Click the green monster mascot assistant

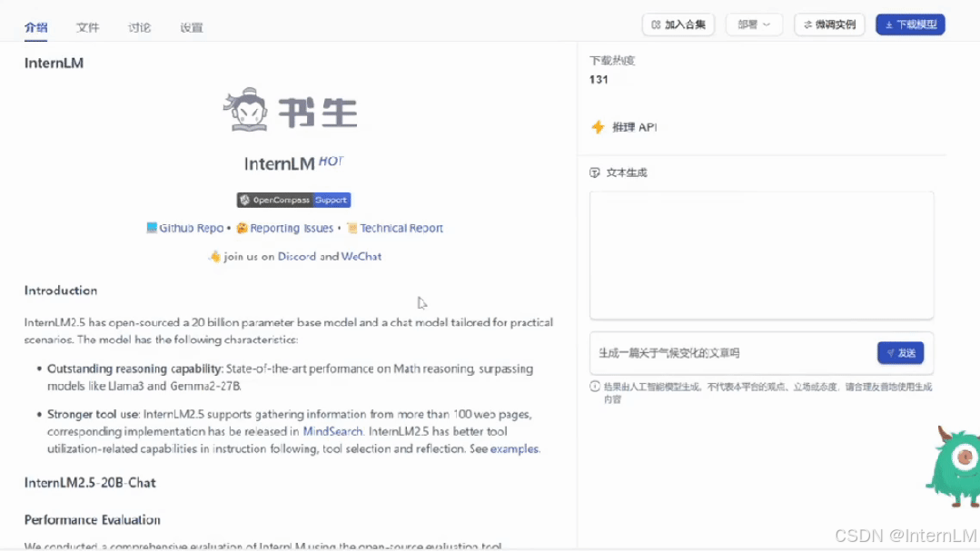coord(953,466)
